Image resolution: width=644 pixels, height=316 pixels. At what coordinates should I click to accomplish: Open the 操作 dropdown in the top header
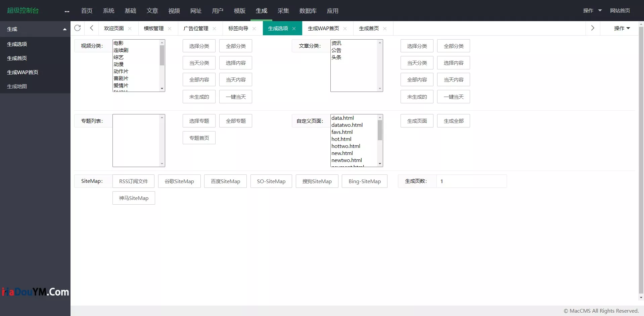click(592, 11)
